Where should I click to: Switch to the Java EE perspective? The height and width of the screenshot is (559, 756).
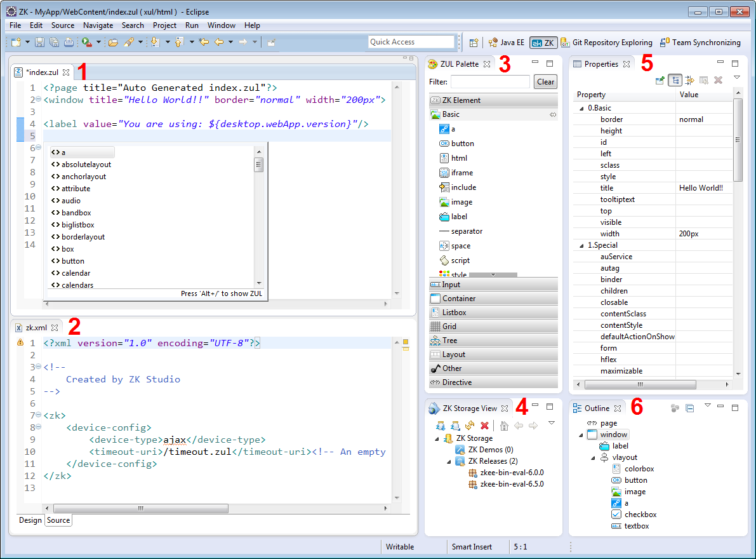click(507, 43)
